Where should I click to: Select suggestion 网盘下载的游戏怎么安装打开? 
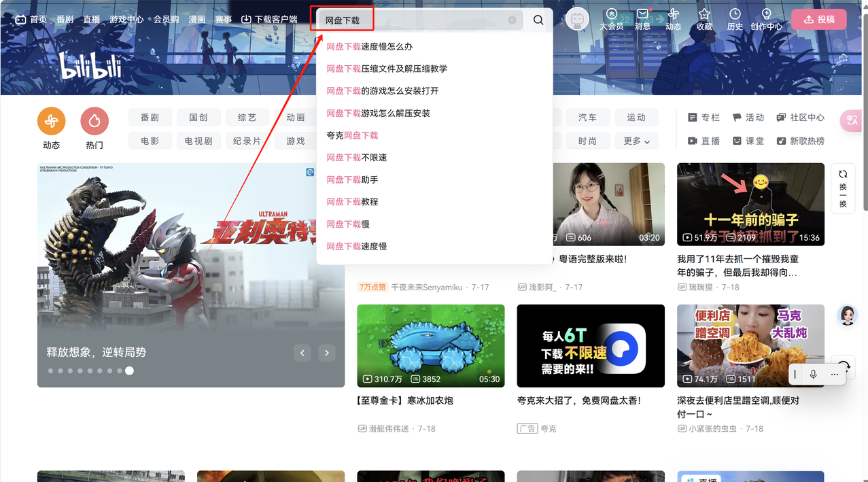pos(383,91)
